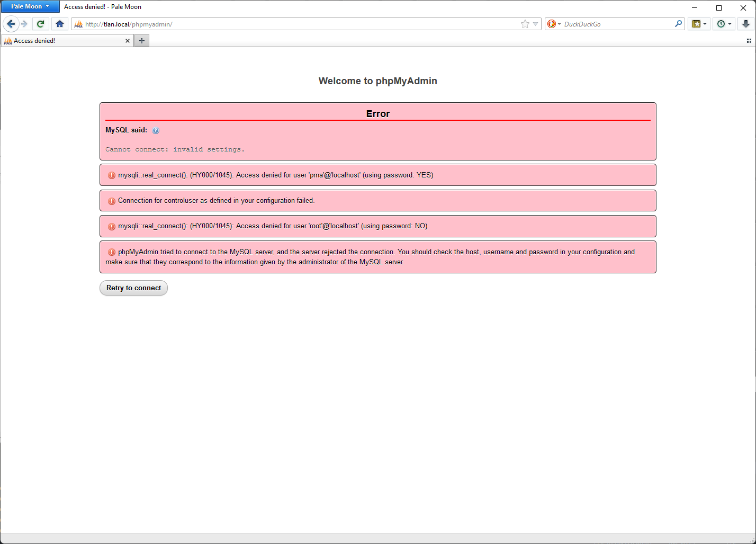Viewport: 756px width, 544px height.
Task: Go back to the previous page
Action: (x=11, y=24)
